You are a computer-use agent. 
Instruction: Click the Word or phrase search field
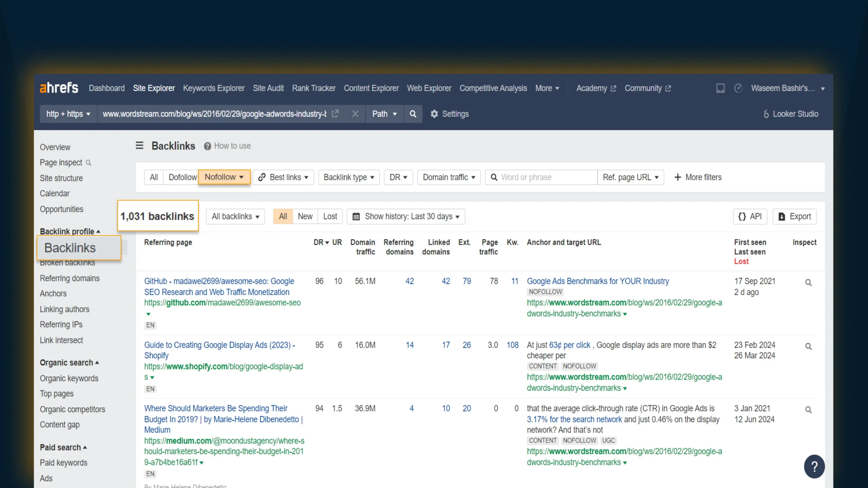point(540,177)
